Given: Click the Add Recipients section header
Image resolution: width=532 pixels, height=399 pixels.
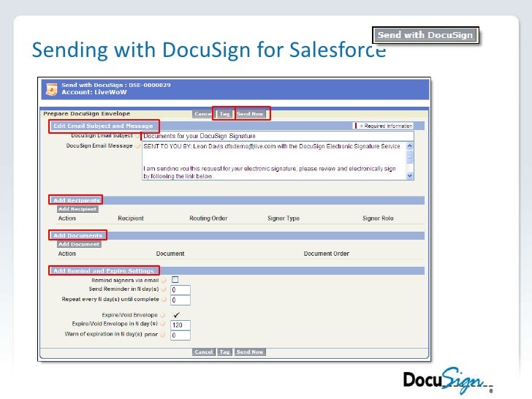Looking at the screenshot, I should coord(76,200).
